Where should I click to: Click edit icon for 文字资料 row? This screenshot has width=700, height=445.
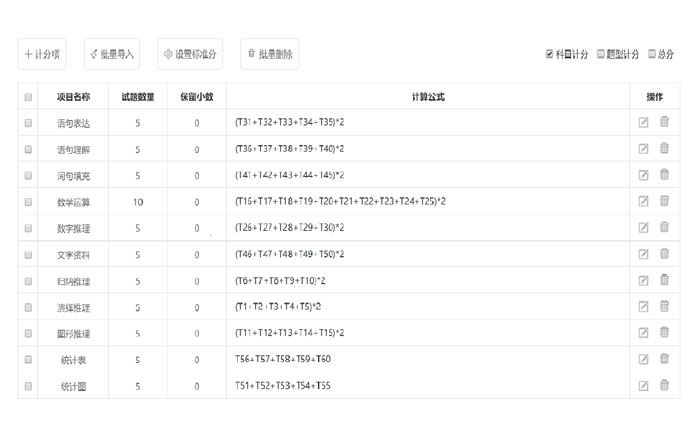click(x=644, y=255)
